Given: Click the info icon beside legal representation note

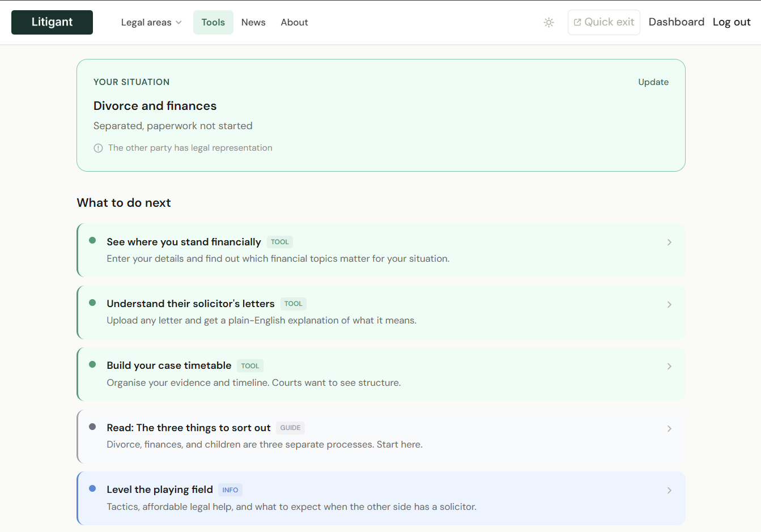Looking at the screenshot, I should pos(98,148).
